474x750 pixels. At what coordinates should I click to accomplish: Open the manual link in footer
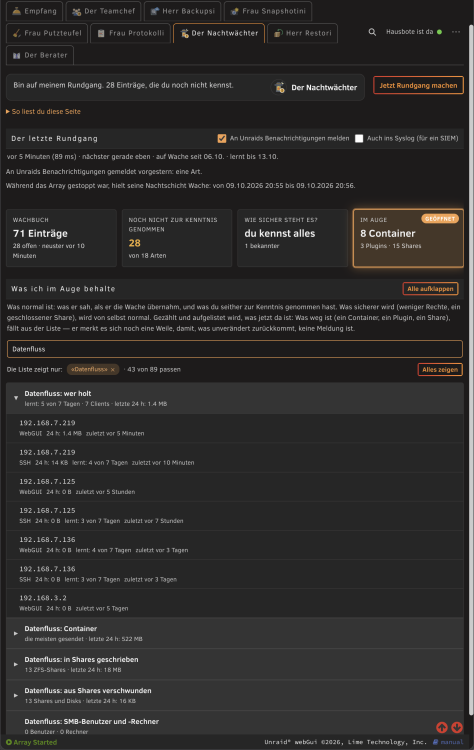tap(448, 742)
